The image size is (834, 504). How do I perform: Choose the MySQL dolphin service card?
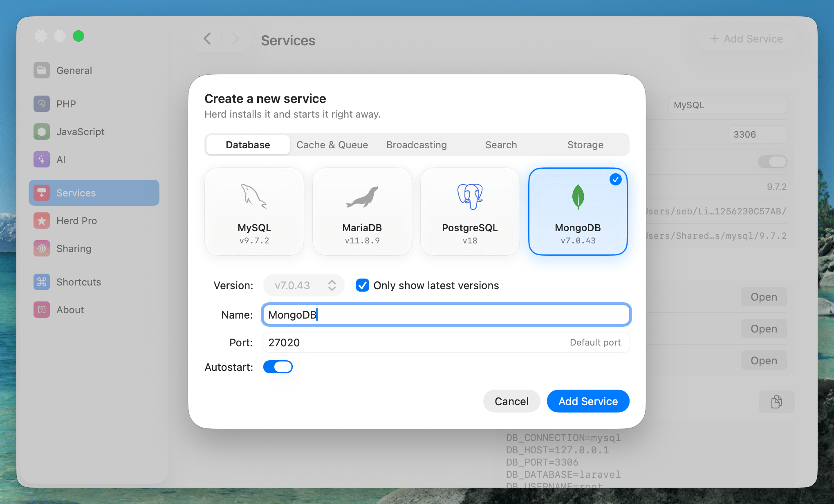pyautogui.click(x=254, y=212)
